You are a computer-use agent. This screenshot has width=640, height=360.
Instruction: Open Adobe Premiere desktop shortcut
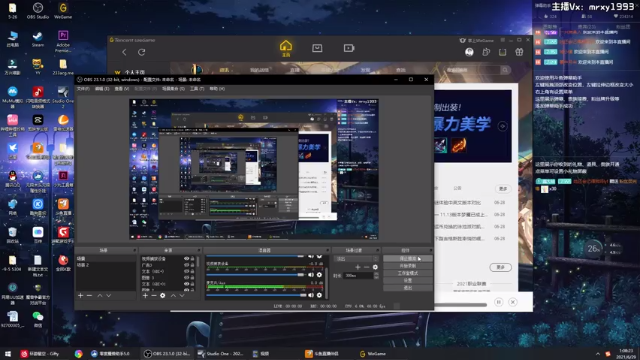pos(63,41)
